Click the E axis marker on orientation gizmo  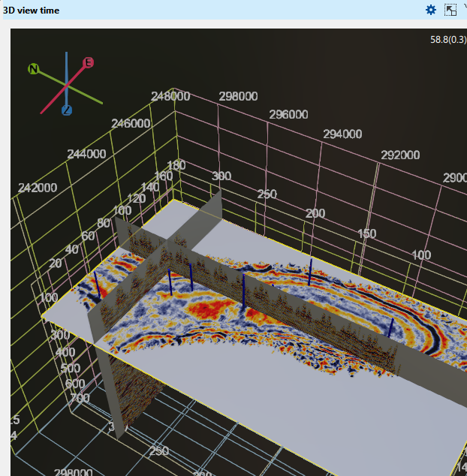point(88,62)
